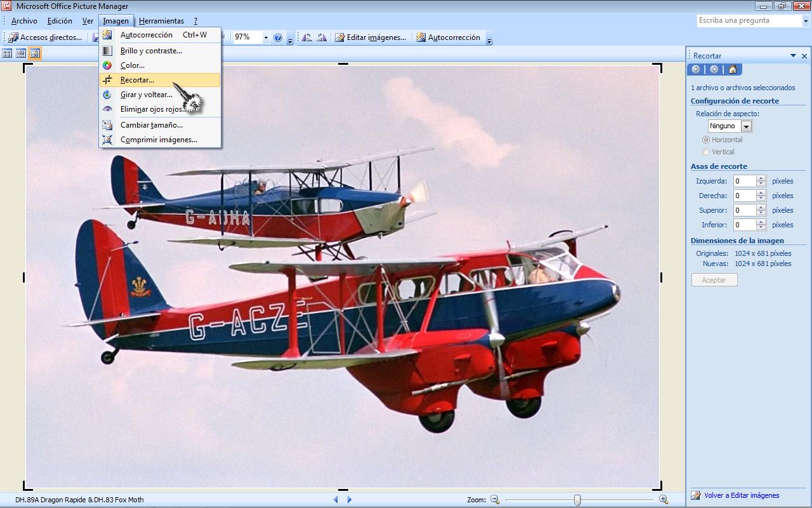Screen dimensions: 812x508
Task: Click Eliminar ojos rojos eye icon
Action: [107, 109]
